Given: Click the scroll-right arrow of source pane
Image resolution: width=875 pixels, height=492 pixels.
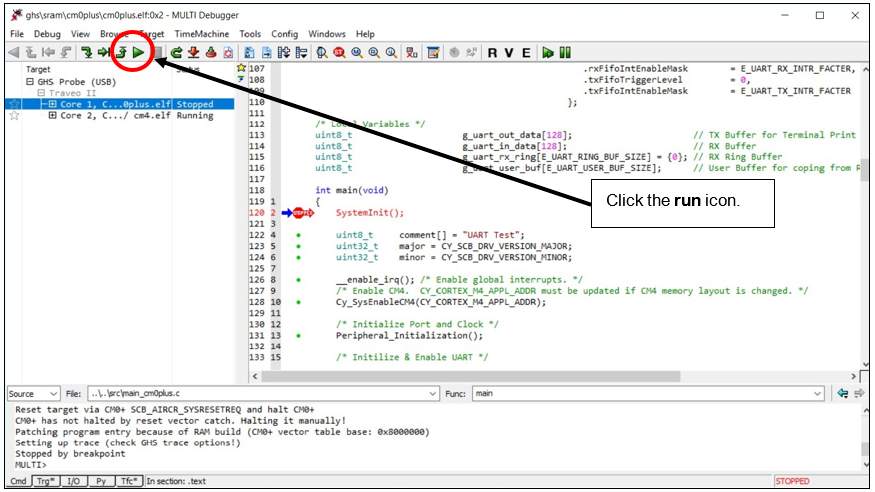Looking at the screenshot, I should (853, 377).
